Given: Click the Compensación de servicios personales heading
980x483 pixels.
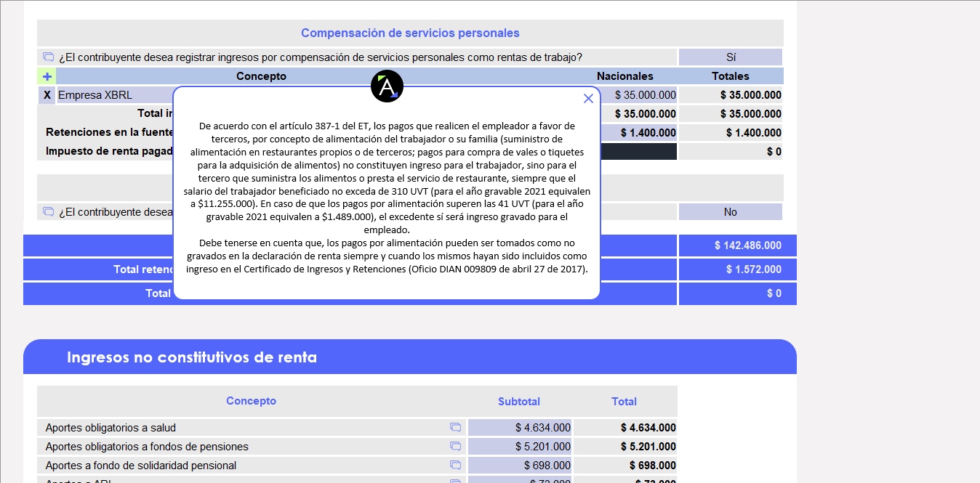Looking at the screenshot, I should tap(410, 33).
